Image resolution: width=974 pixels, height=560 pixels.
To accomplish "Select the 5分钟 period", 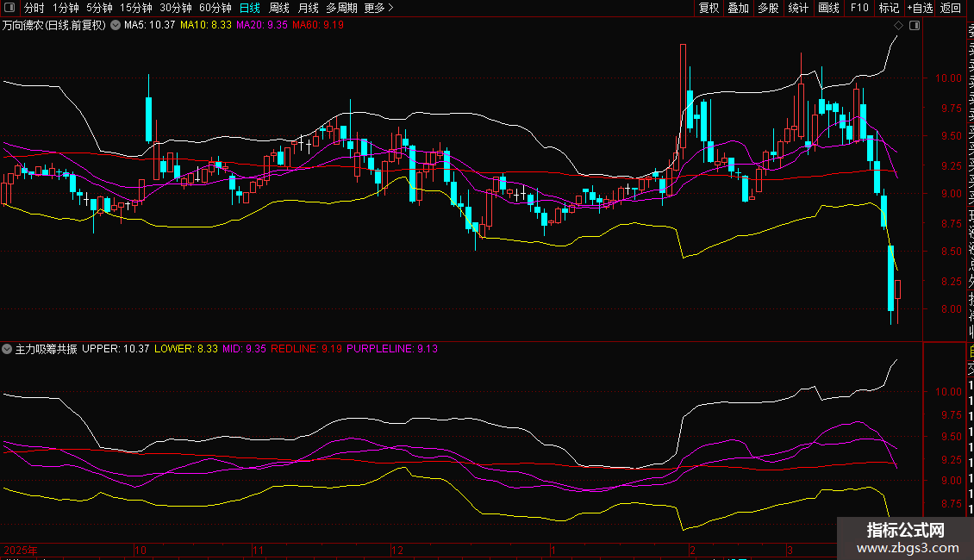I will [x=100, y=8].
